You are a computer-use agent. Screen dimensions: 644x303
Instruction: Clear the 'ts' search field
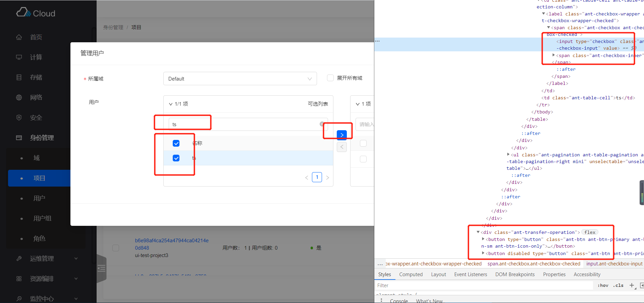(322, 124)
